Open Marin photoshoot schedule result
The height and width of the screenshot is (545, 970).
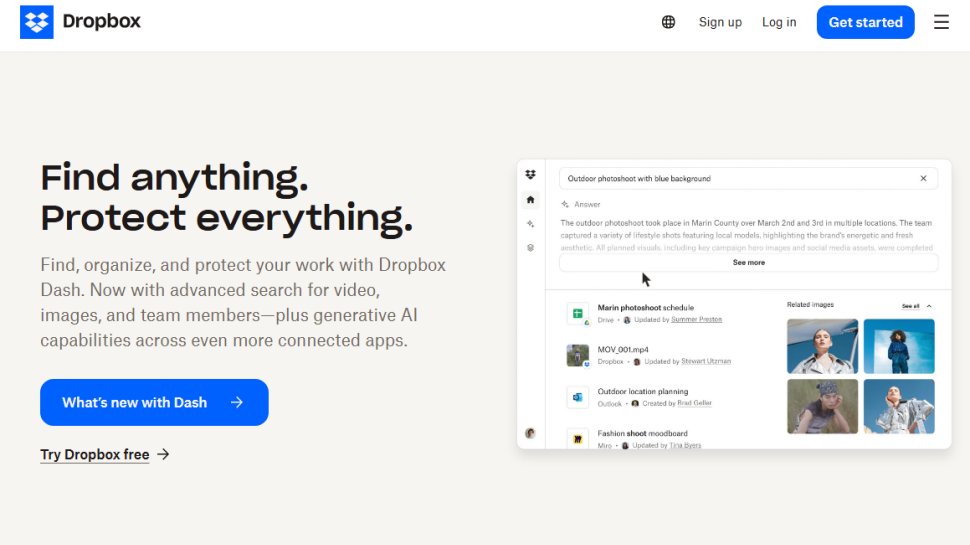[645, 307]
